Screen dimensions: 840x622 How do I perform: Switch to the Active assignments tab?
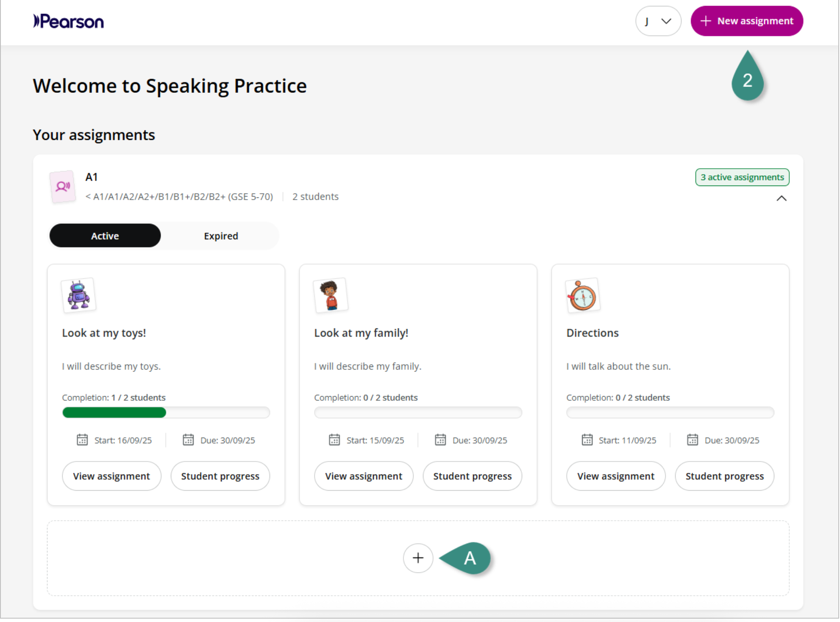coord(105,236)
